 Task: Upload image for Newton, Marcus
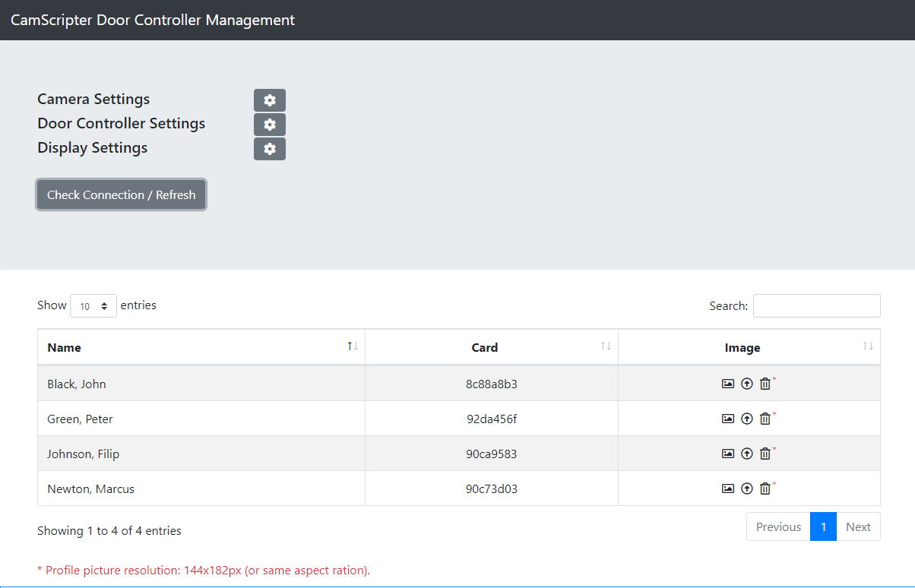click(746, 489)
